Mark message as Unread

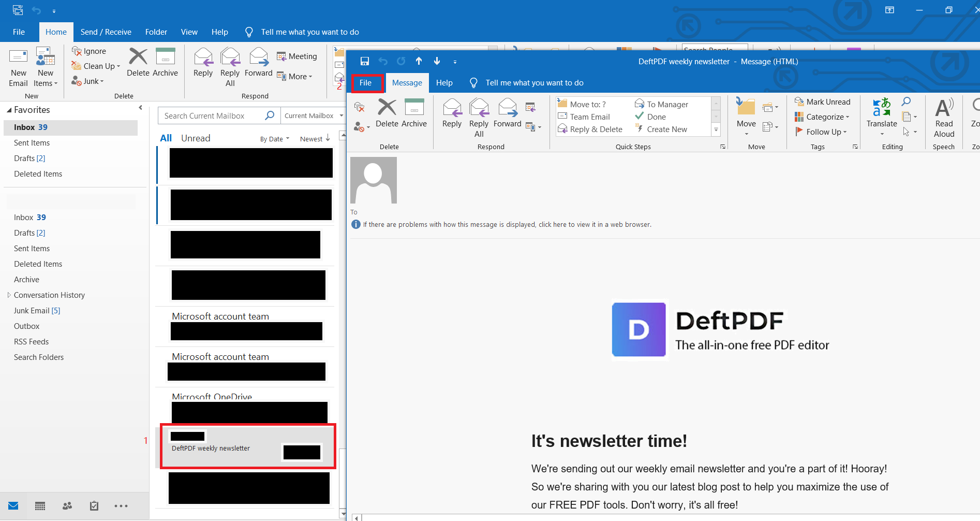tap(823, 102)
